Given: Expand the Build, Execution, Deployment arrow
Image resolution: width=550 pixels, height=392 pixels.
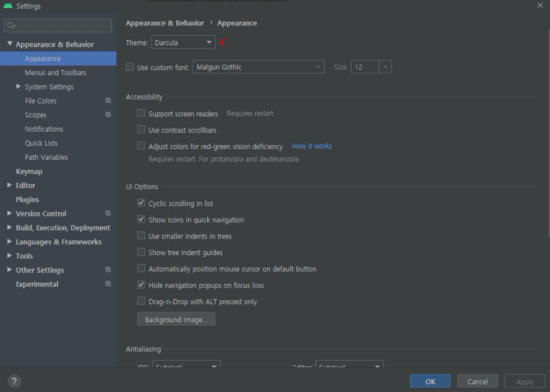Looking at the screenshot, I should (10, 227).
